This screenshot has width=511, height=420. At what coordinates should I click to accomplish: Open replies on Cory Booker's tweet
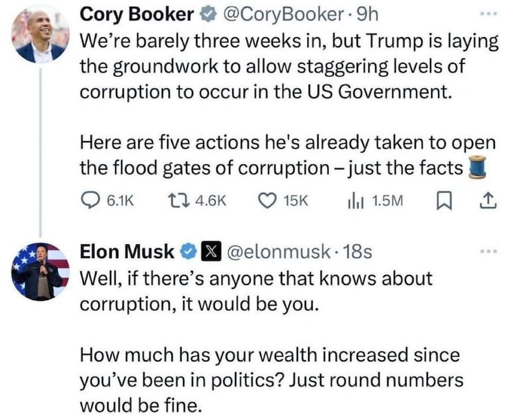pos(108,201)
